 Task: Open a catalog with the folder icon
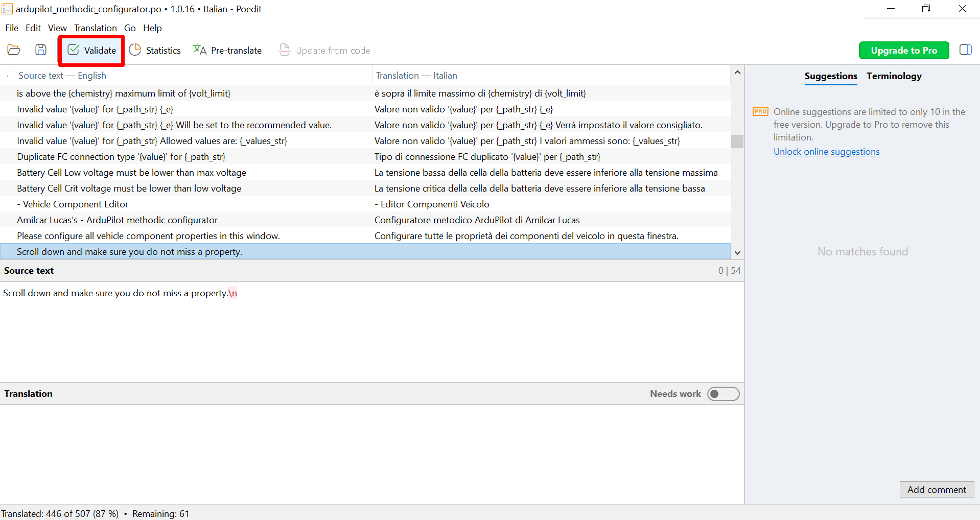(x=14, y=50)
